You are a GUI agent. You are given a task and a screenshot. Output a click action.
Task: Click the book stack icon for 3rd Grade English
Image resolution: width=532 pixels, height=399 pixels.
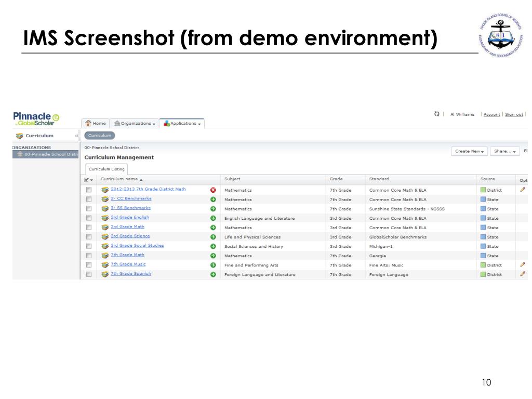coord(105,218)
